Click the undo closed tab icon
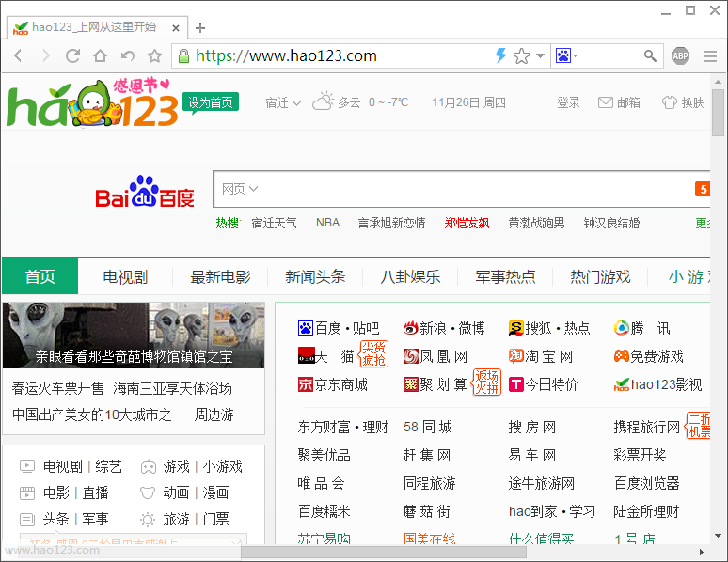 click(128, 55)
